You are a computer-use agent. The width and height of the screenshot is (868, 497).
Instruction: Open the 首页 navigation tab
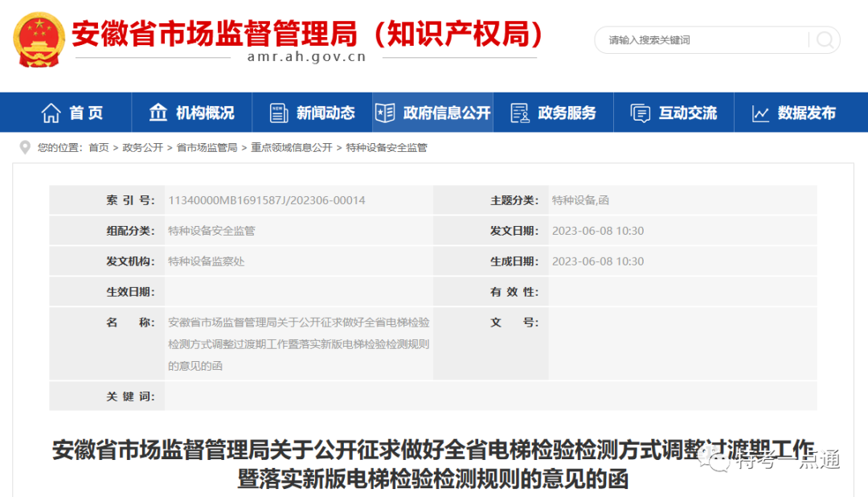pos(72,113)
